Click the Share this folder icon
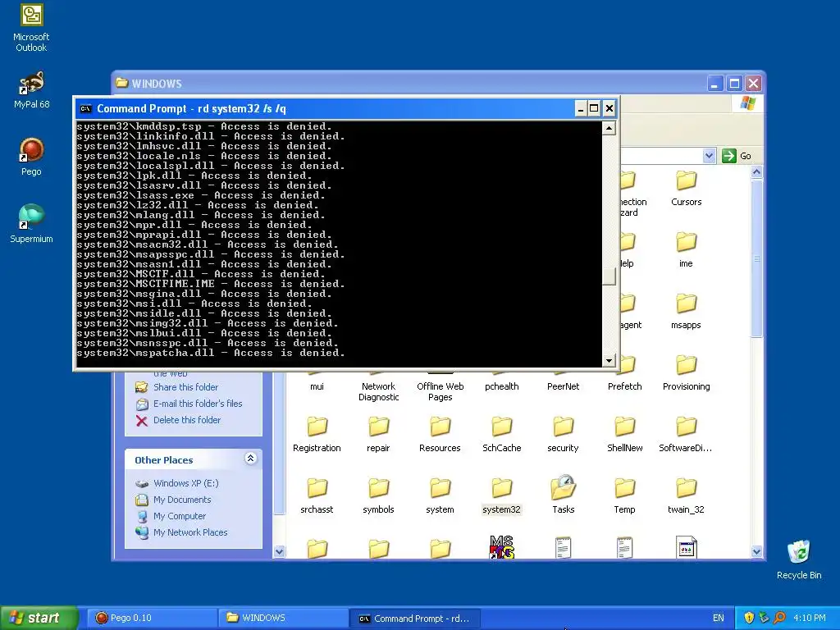Viewport: 840px width, 630px height. (x=141, y=387)
